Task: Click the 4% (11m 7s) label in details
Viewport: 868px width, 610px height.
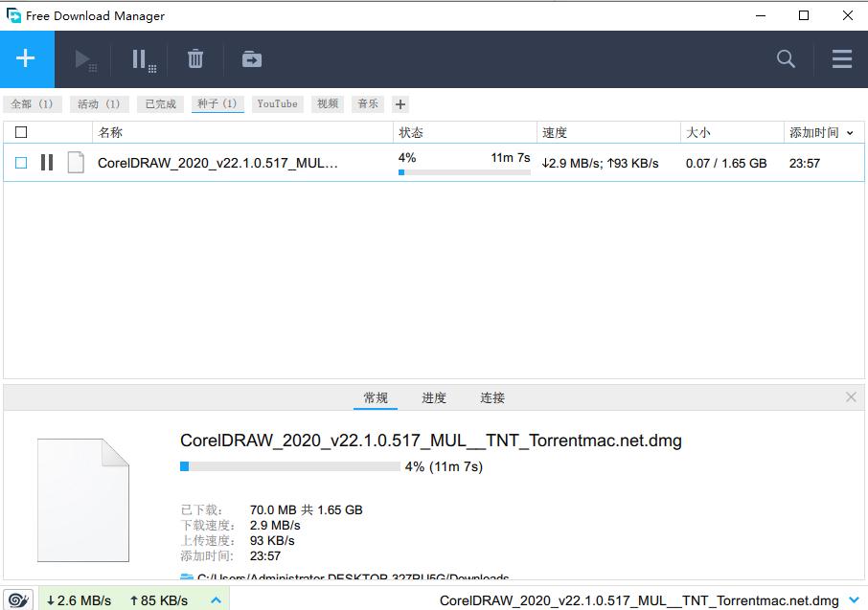Action: [x=444, y=466]
